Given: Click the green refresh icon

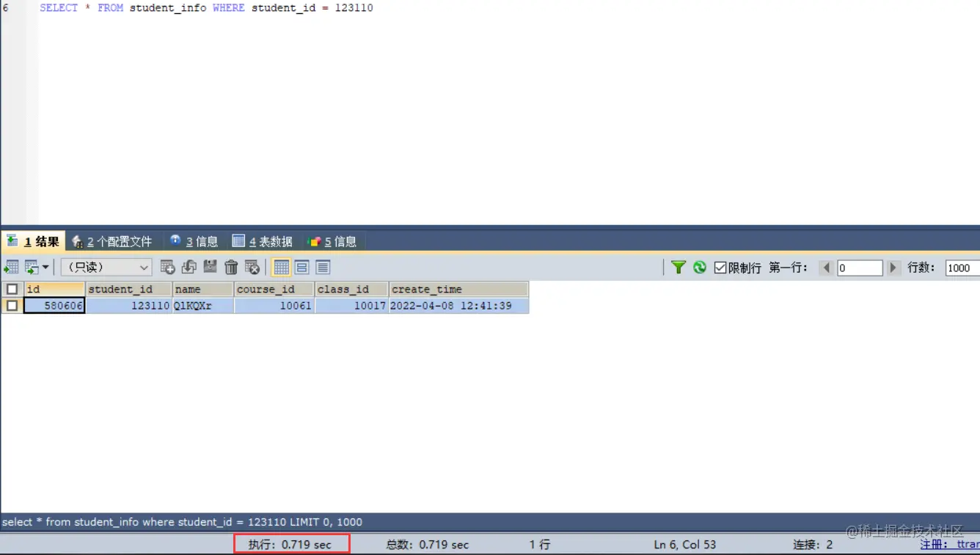Looking at the screenshot, I should [700, 268].
